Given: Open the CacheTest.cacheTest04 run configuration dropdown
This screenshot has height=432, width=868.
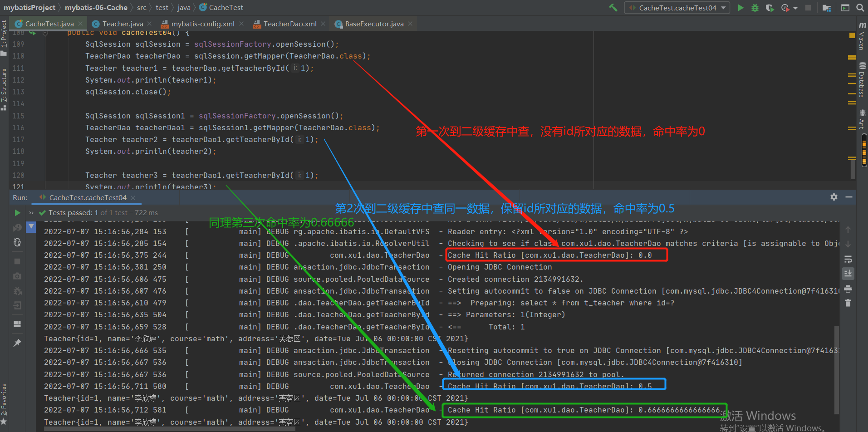Looking at the screenshot, I should (677, 8).
